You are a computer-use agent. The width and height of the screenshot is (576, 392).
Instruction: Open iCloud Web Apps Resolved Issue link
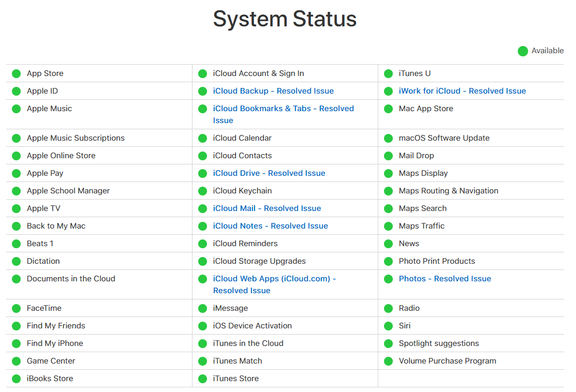pos(274,284)
